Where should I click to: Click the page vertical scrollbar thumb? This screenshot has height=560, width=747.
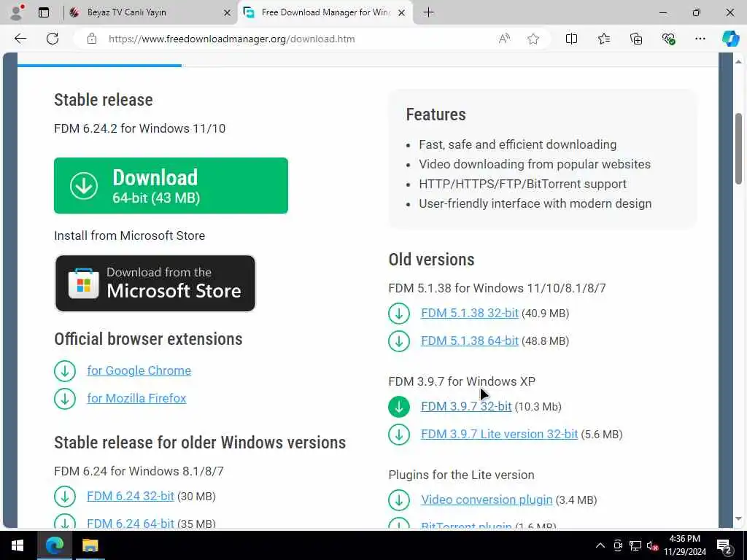pyautogui.click(x=738, y=149)
